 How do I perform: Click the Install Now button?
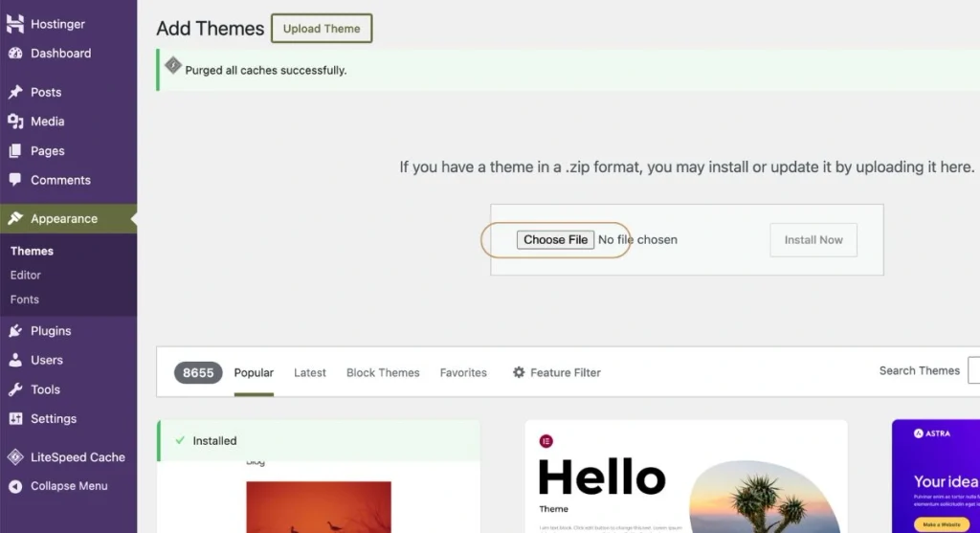(813, 239)
